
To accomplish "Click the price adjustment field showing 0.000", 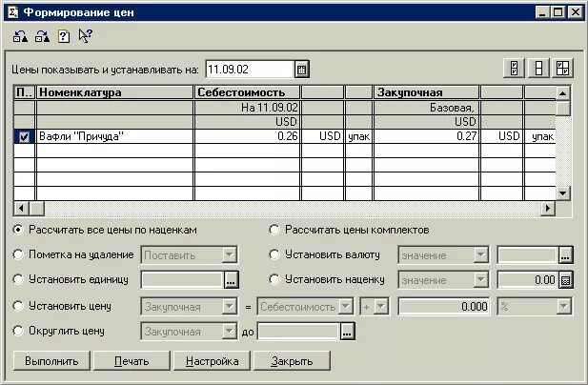I will [x=444, y=307].
